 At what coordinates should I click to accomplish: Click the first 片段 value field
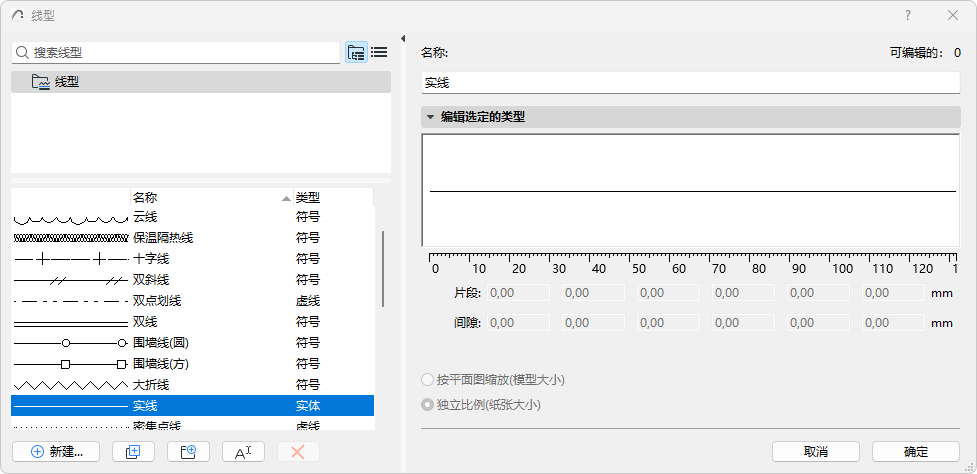coord(518,293)
